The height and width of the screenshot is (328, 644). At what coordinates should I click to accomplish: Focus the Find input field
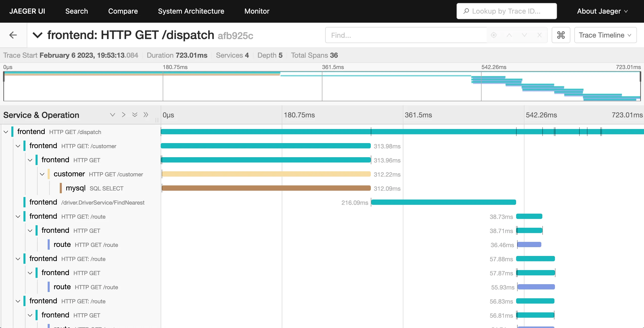(x=406, y=35)
